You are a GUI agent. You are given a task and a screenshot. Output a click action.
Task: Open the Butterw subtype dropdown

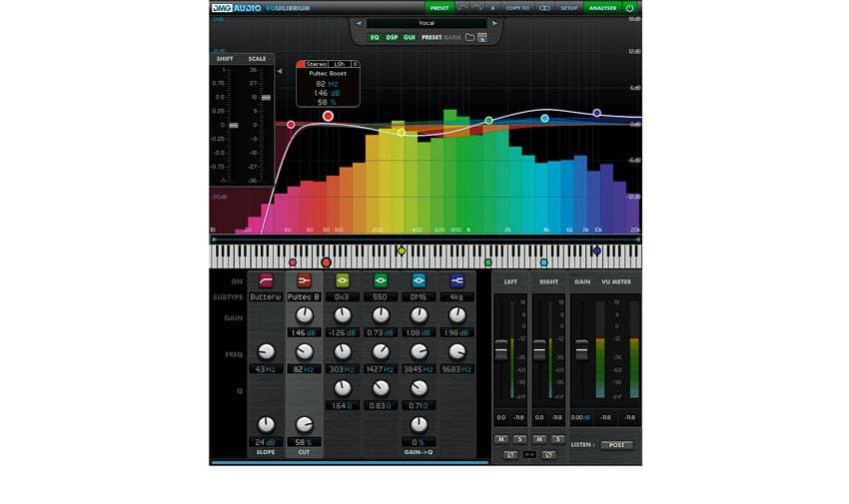point(266,296)
